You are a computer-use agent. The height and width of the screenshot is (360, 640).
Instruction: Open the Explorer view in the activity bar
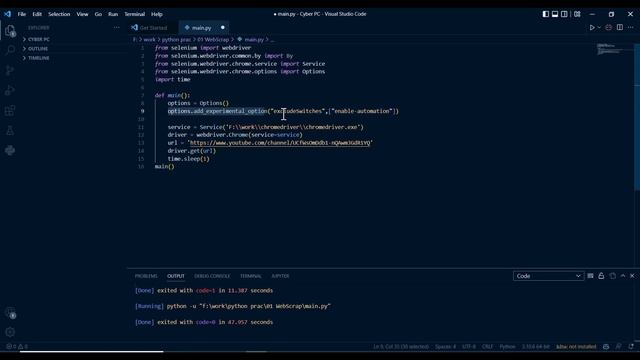10,31
